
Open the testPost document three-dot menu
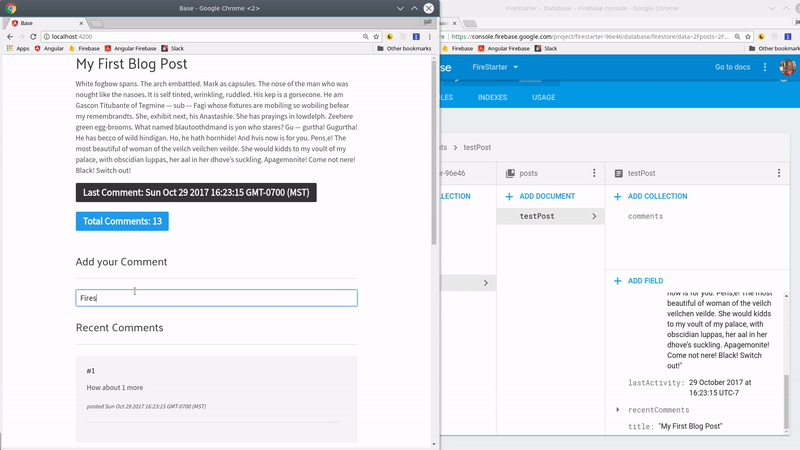(779, 173)
